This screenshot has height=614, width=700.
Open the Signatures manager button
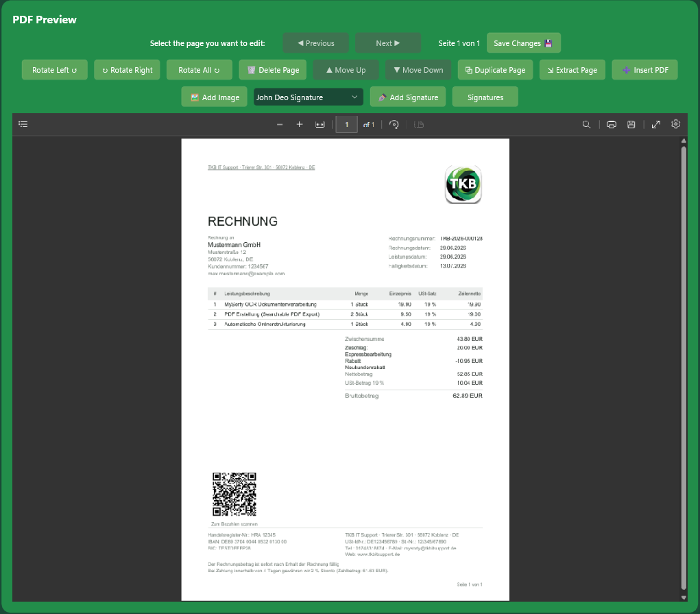tap(485, 97)
